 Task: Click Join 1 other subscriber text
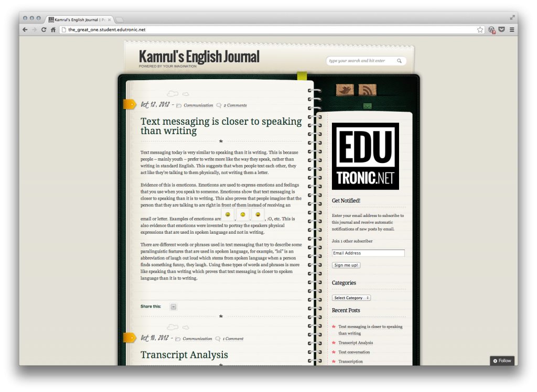[x=352, y=242]
